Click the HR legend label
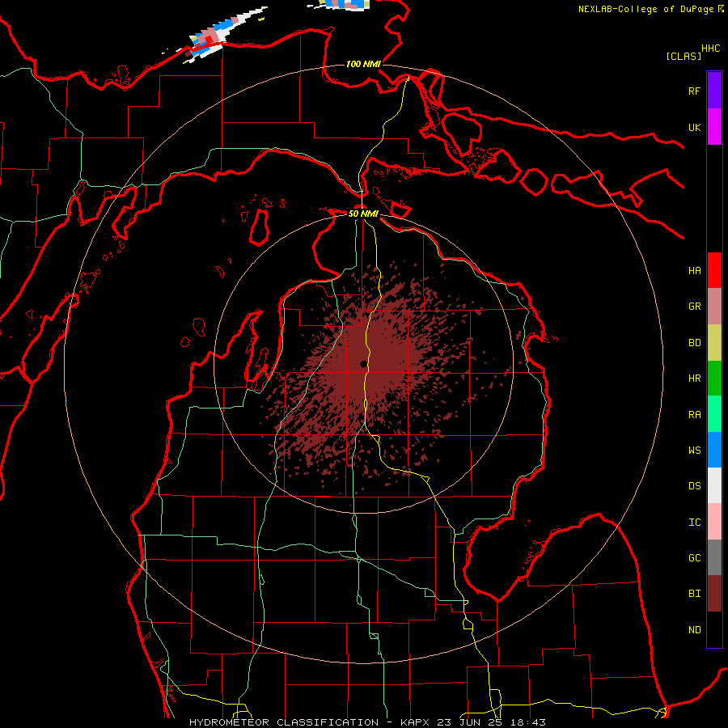 point(694,379)
